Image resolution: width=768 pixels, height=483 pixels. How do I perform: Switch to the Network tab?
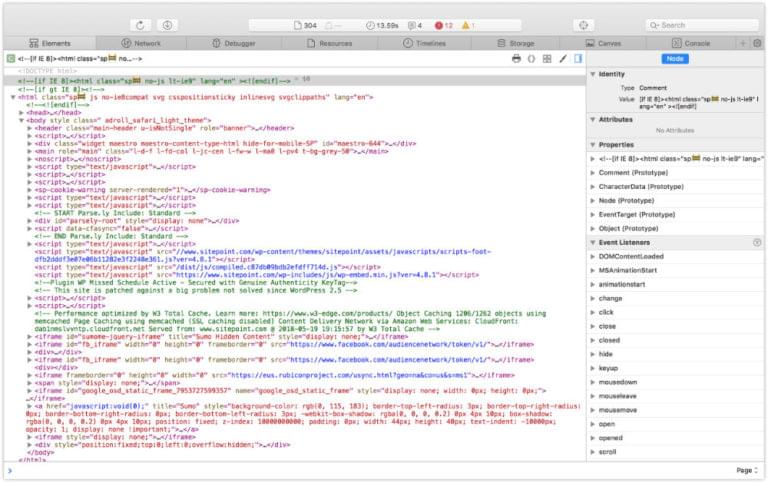(141, 43)
